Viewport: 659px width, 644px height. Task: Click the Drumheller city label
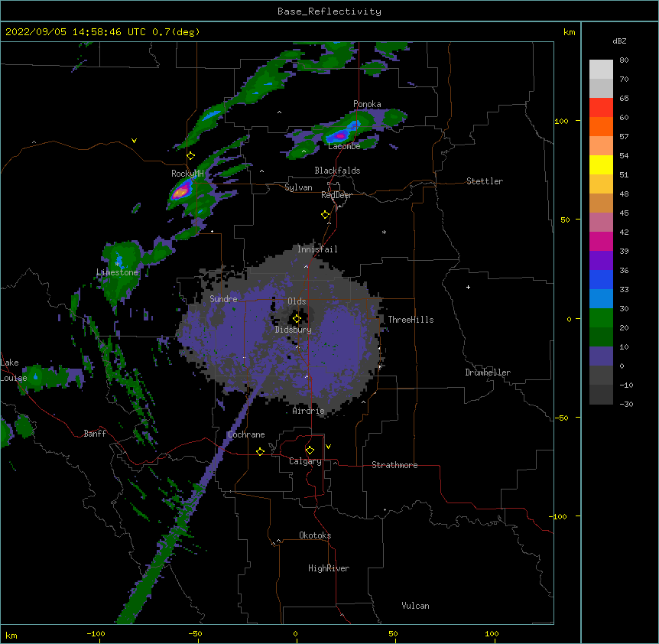tap(488, 372)
